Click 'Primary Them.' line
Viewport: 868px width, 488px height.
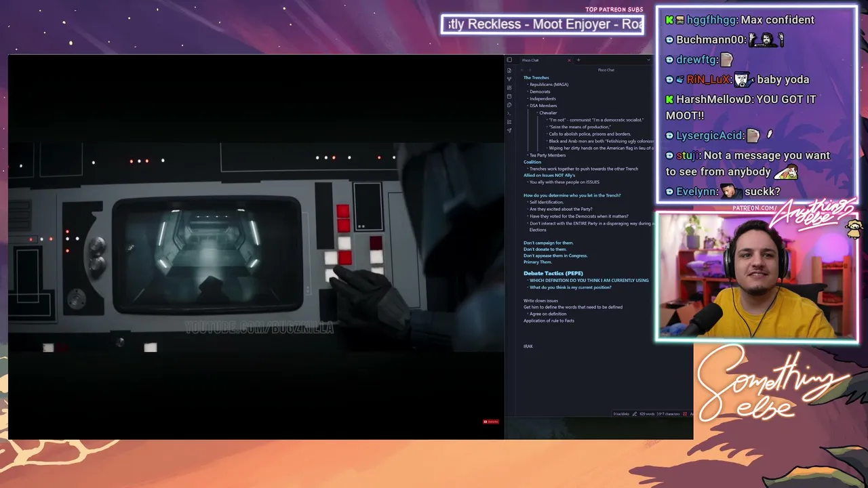tap(538, 262)
